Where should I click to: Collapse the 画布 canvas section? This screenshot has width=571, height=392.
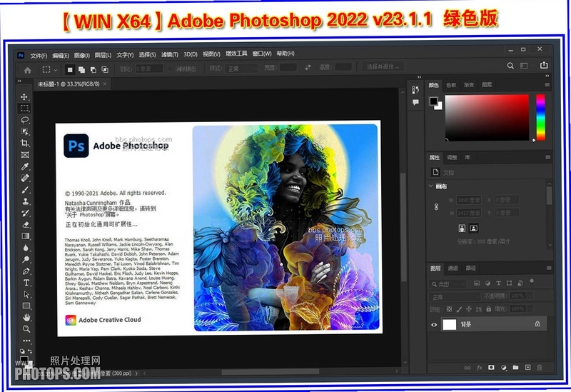431,186
